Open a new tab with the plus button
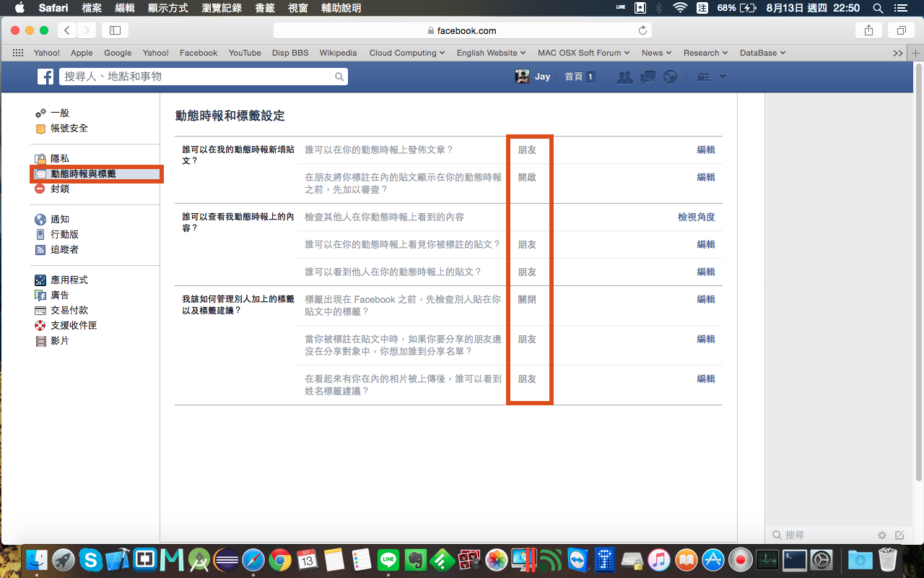Image resolution: width=924 pixels, height=578 pixels. [916, 53]
